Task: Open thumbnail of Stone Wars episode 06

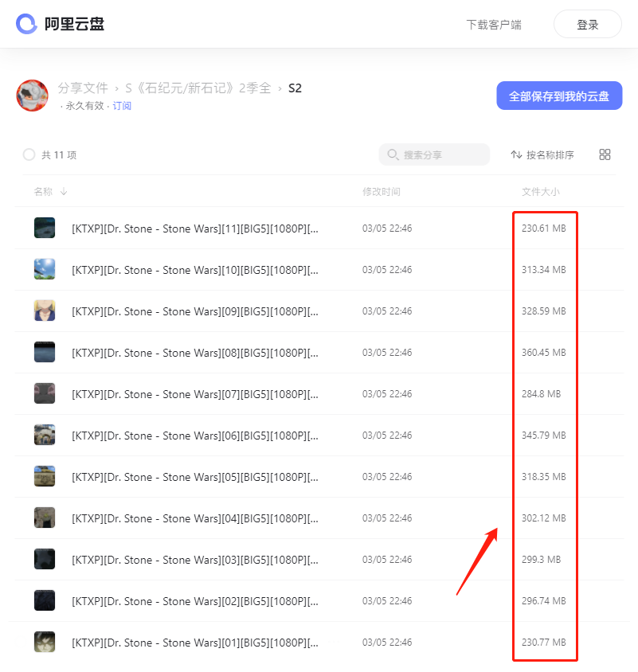Action: [45, 435]
